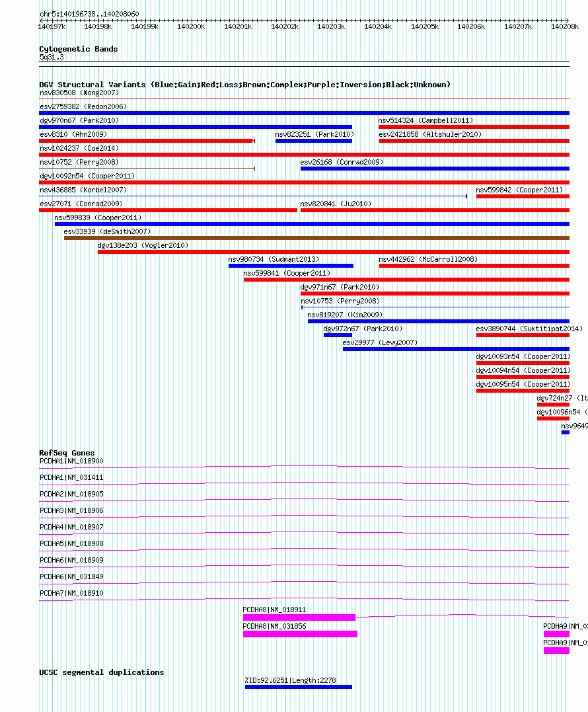The image size is (588, 712).
Task: Open the esv3890744 (Suktitipat2014) variant label
Action: point(529,329)
